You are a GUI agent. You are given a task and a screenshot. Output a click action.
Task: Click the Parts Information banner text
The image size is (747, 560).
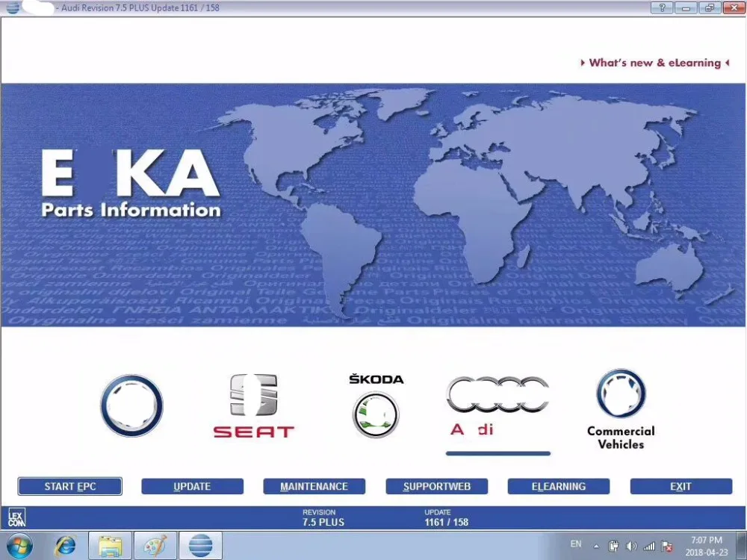[x=131, y=210]
